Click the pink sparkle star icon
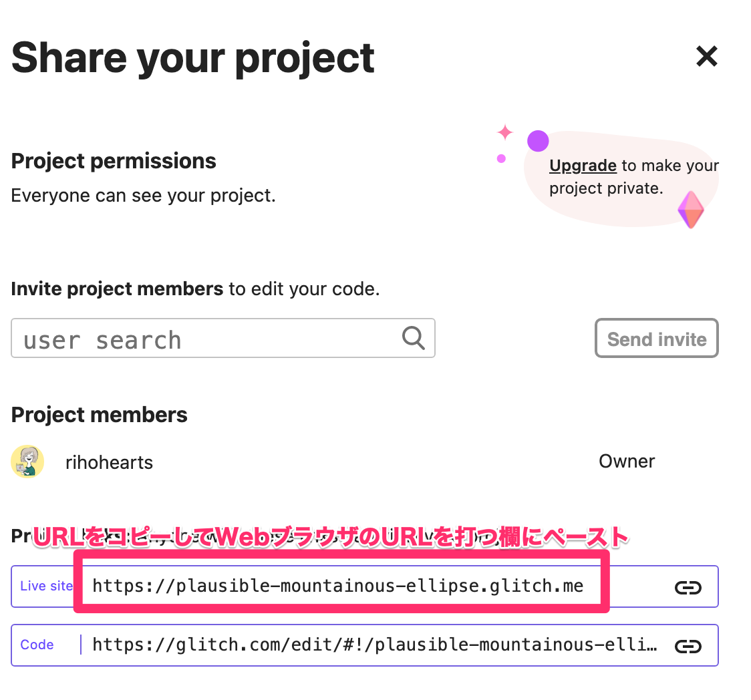Image resolution: width=751 pixels, height=700 pixels. tap(505, 132)
